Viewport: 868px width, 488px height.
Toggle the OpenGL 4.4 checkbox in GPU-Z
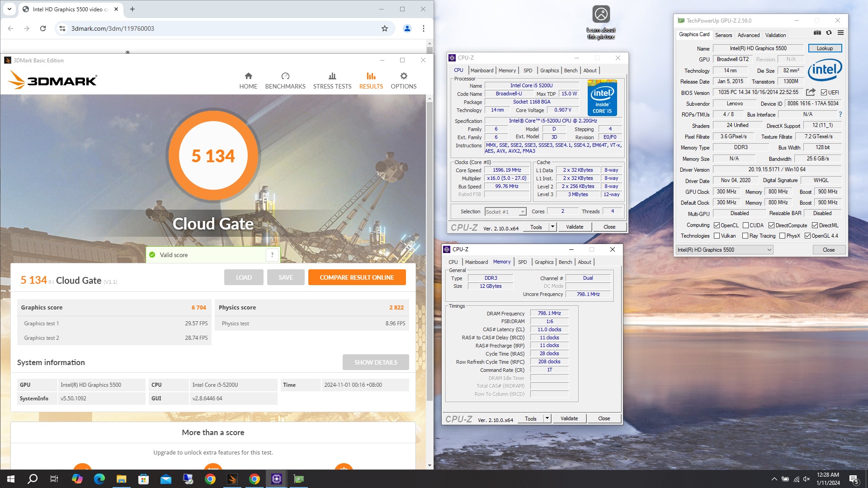click(807, 236)
